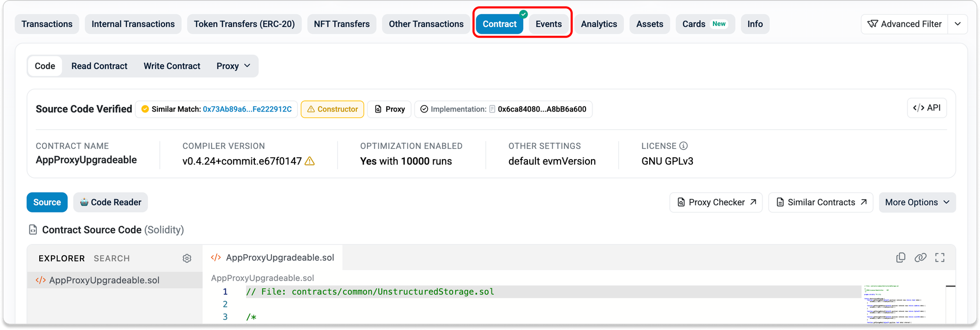
Task: Open the Advanced Filter funnel button
Action: 905,24
